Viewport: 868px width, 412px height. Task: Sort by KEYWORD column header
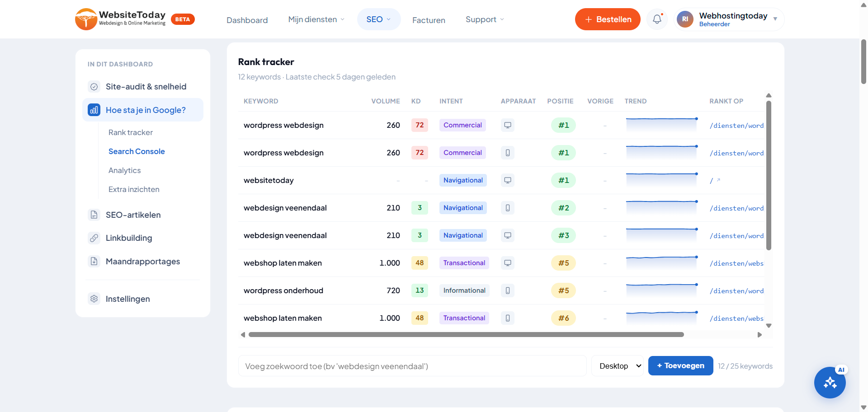point(261,101)
